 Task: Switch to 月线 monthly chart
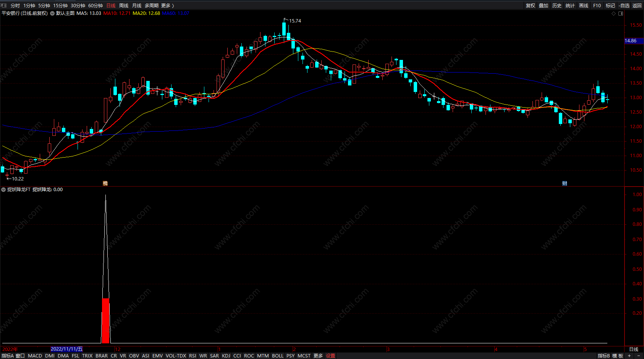137,6
